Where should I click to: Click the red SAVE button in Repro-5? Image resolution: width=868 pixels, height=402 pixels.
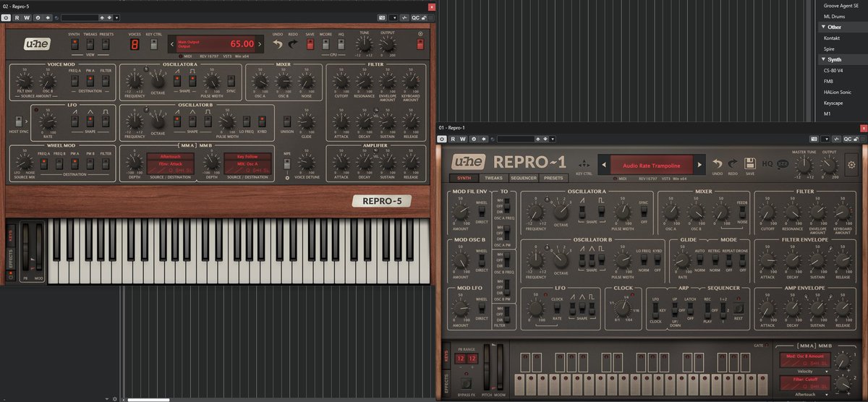pos(310,45)
